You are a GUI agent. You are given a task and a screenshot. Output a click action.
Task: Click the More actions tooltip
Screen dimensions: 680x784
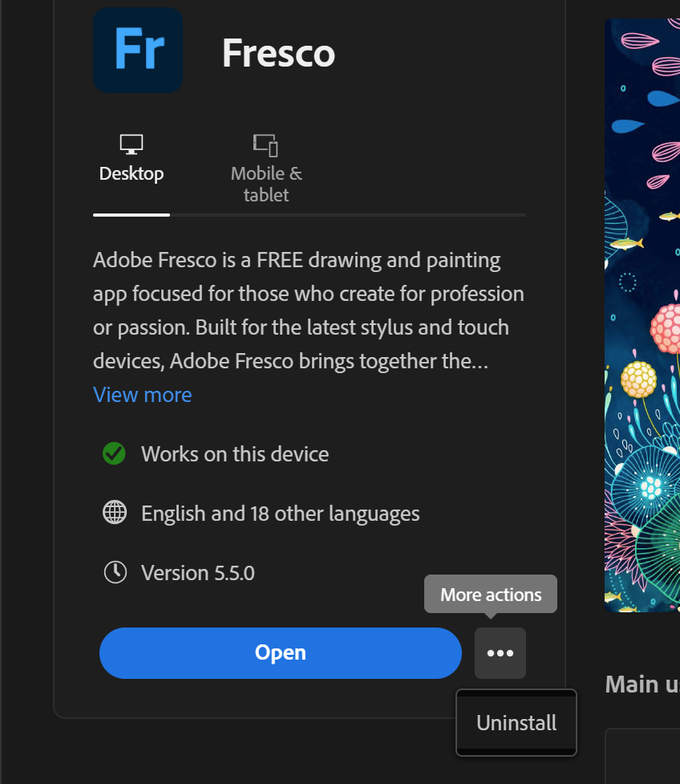tap(490, 594)
